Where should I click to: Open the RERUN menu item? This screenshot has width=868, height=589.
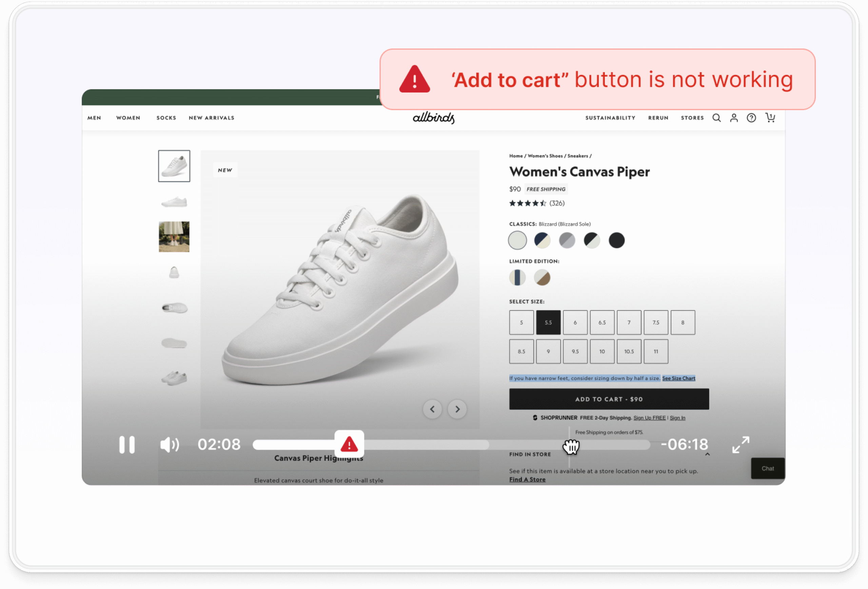click(x=658, y=118)
